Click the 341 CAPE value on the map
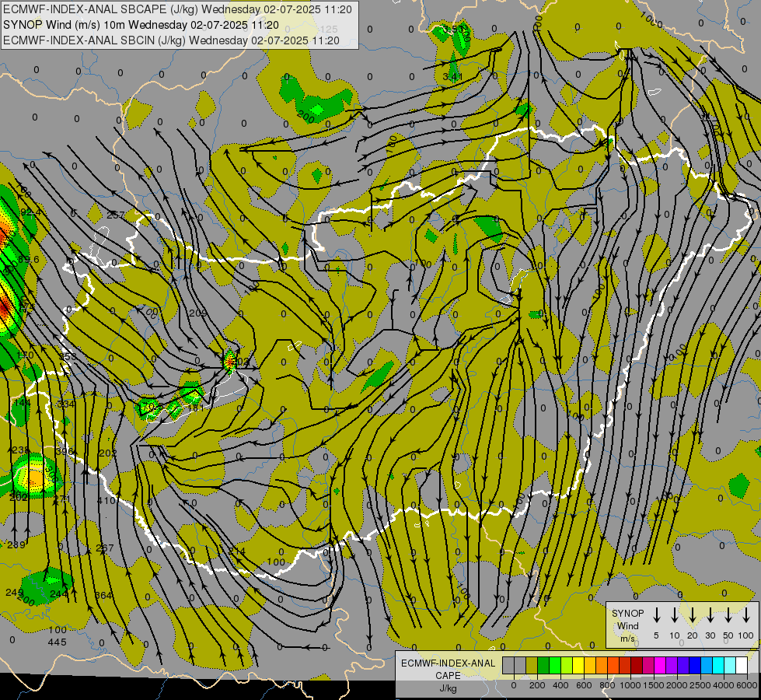This screenshot has height=700, width=761. pyautogui.click(x=452, y=77)
